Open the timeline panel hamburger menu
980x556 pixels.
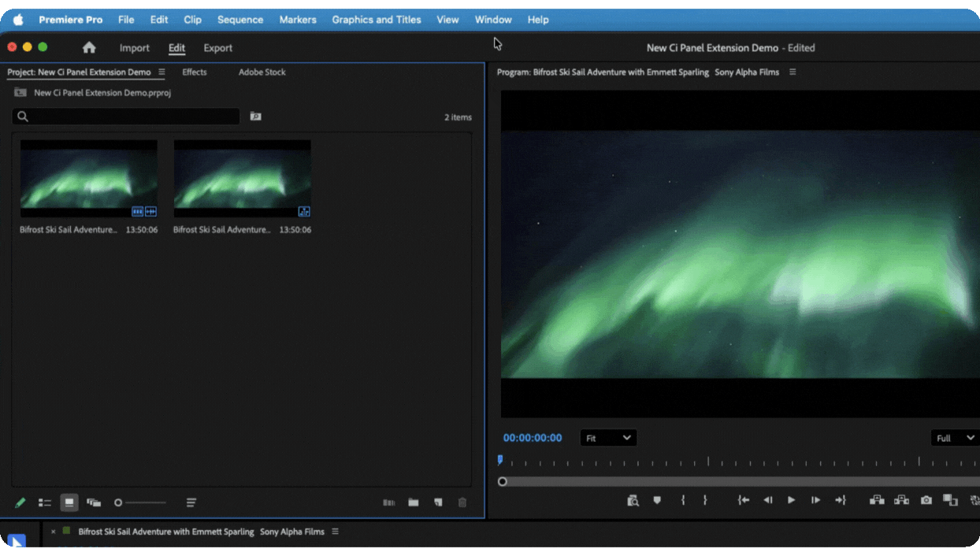[335, 532]
